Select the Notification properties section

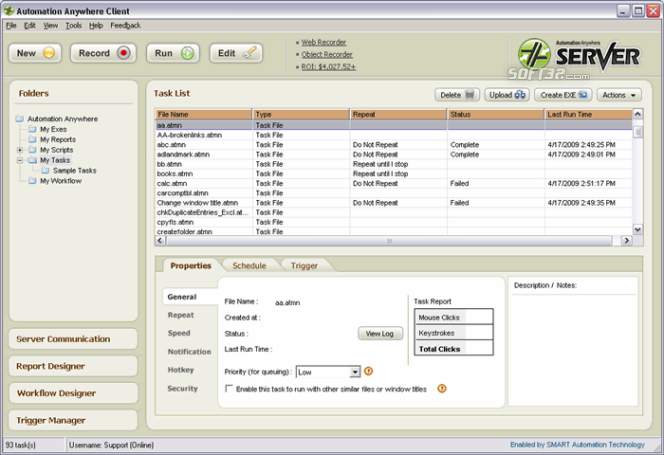point(189,352)
